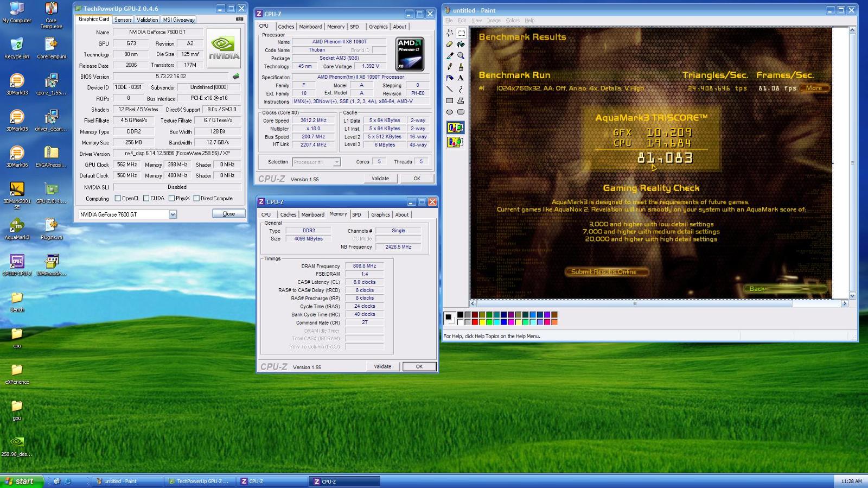The height and width of the screenshot is (488, 868).
Task: Select the Text tool in Paint
Action: 461,78
